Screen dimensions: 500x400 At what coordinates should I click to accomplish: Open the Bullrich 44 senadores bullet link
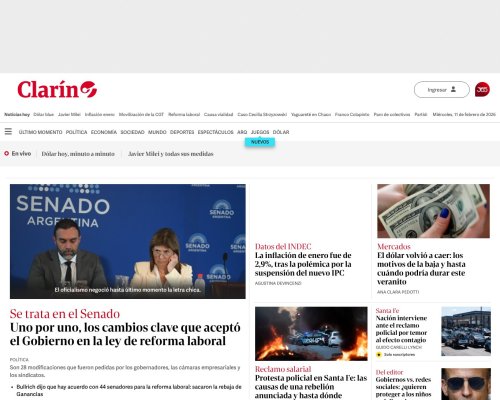pos(129,390)
